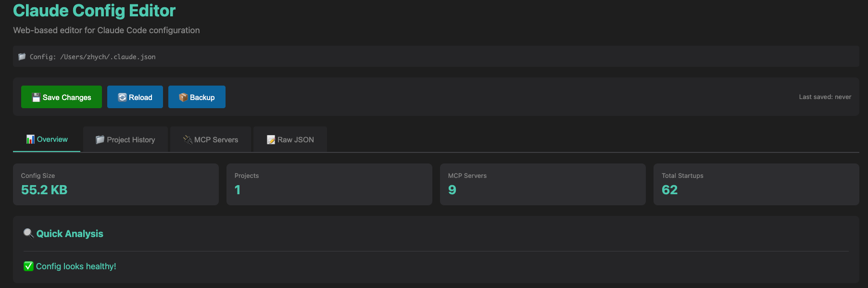Click the package box icon on Backup
The height and width of the screenshot is (288, 868).
pyautogui.click(x=183, y=97)
